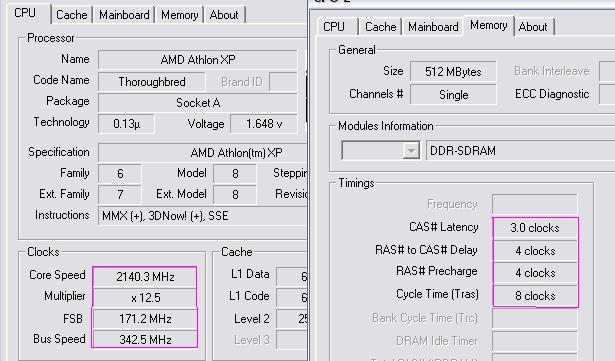Click the Bus Speed label
Screen dimensions: 615x361
click(x=59, y=339)
